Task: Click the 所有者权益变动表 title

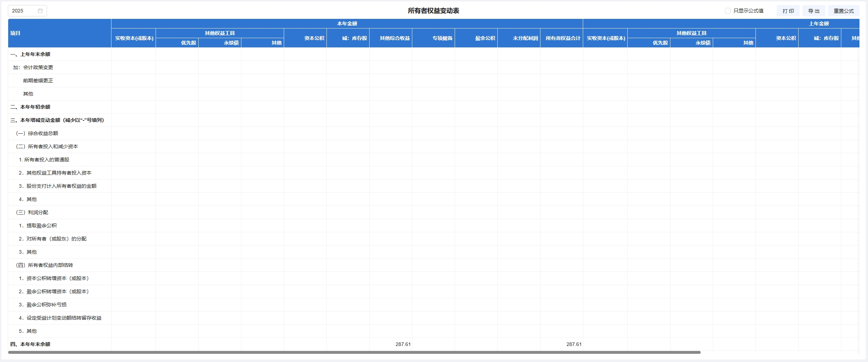Action: (433, 11)
